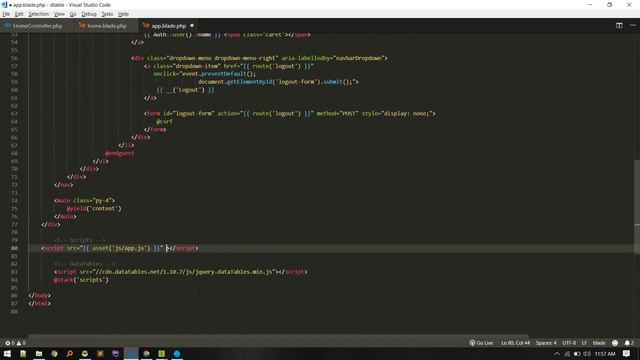
Task: Open File Explorer from the taskbar
Action: (39, 353)
